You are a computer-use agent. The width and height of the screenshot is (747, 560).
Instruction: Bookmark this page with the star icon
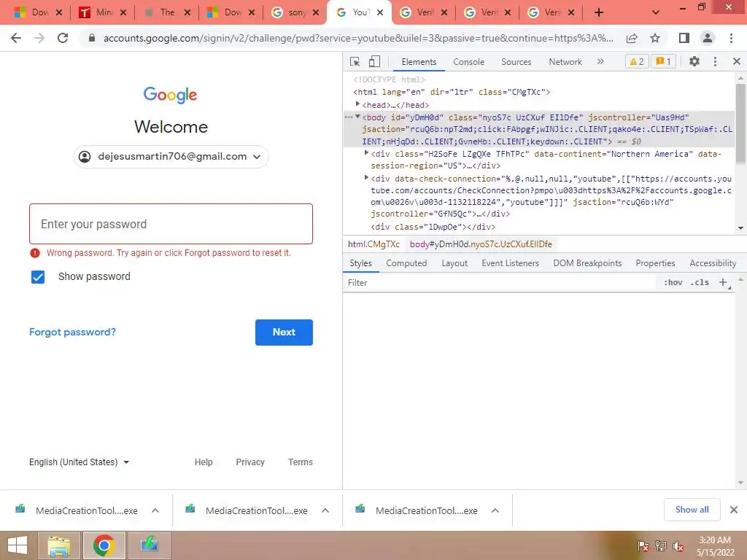click(x=655, y=38)
